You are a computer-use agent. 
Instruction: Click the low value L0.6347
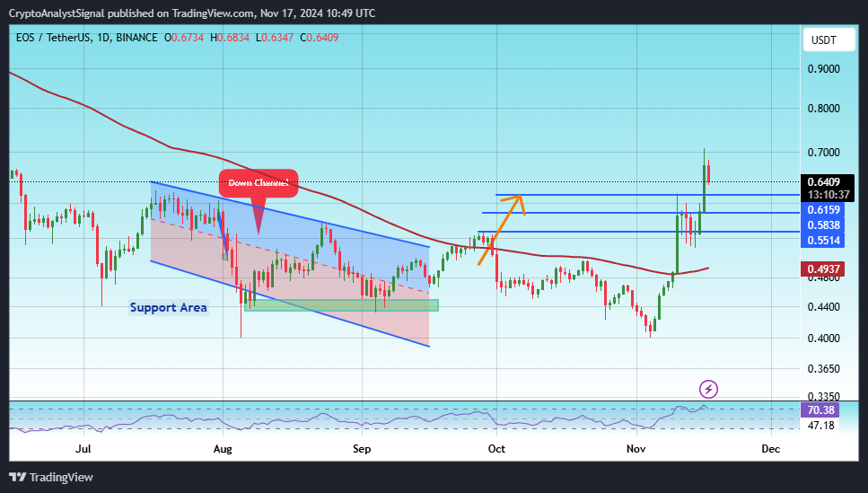click(x=275, y=38)
